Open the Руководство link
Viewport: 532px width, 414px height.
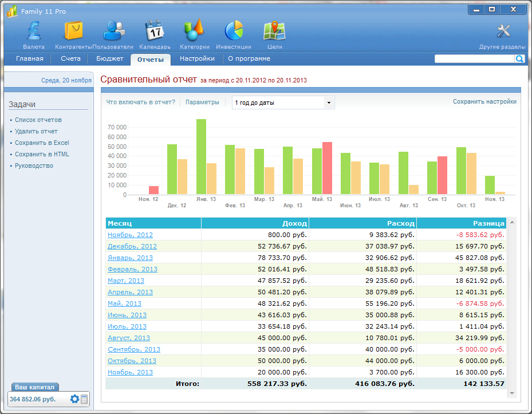34,166
